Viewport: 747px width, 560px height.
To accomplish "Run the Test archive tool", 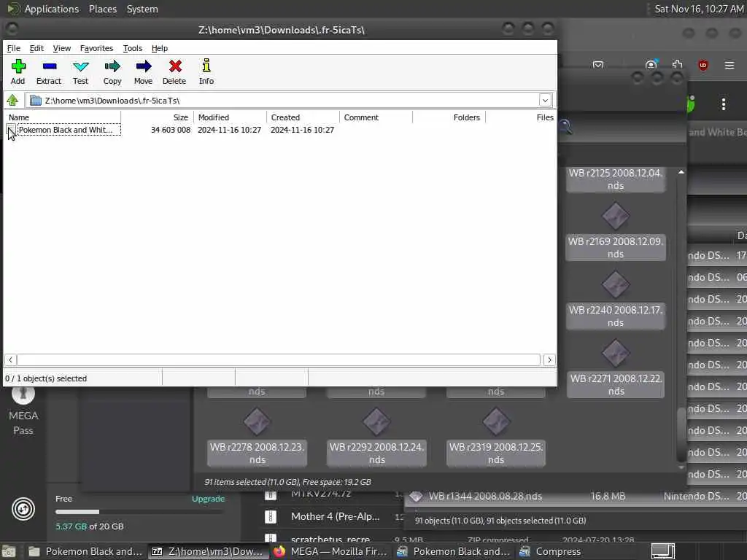I will 80,72.
